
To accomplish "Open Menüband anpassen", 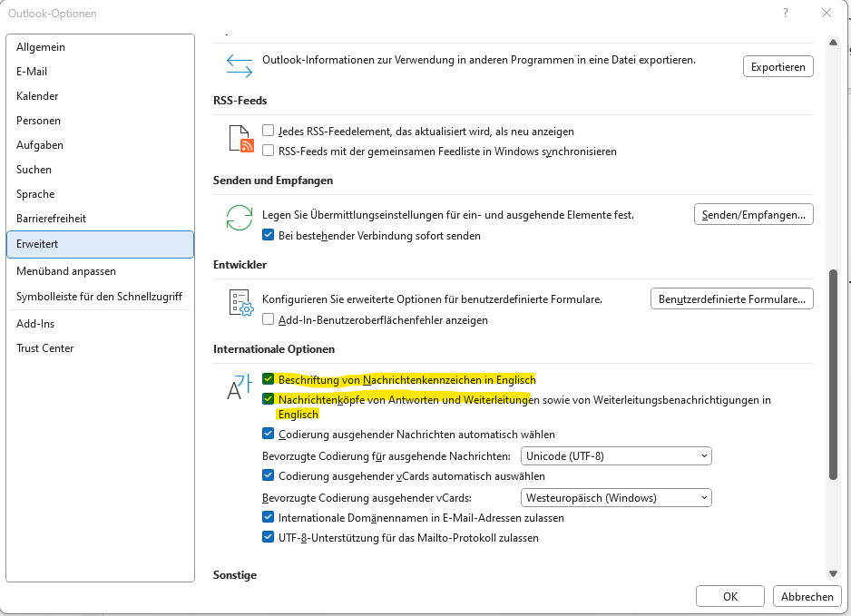I will [x=100, y=271].
